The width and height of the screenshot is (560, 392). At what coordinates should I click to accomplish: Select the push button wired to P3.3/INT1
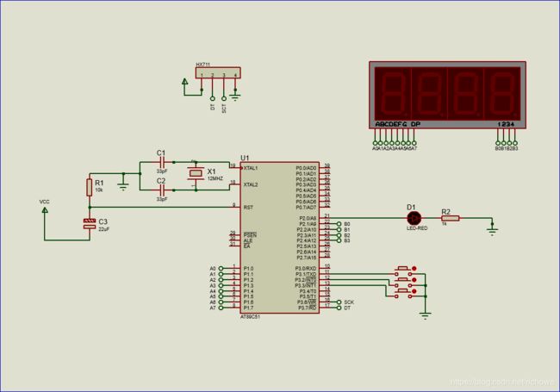pos(403,294)
